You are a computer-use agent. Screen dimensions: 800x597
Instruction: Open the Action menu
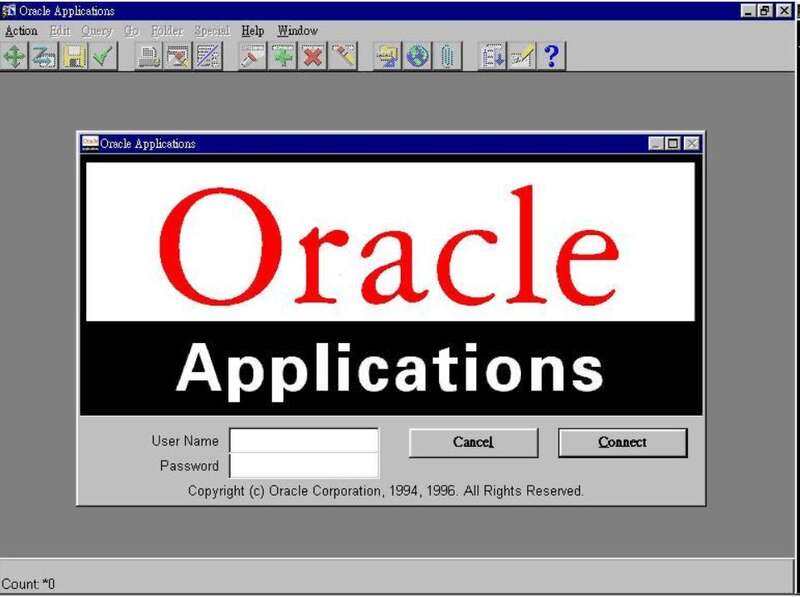pyautogui.click(x=21, y=31)
